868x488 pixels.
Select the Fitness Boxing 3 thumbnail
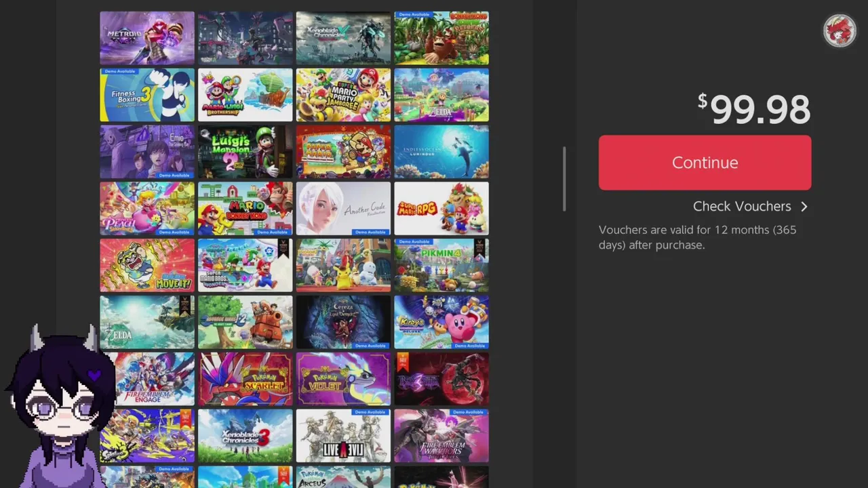(x=147, y=95)
